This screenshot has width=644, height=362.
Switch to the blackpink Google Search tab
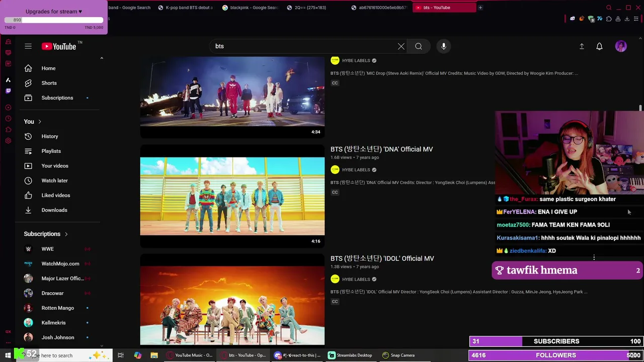250,8
